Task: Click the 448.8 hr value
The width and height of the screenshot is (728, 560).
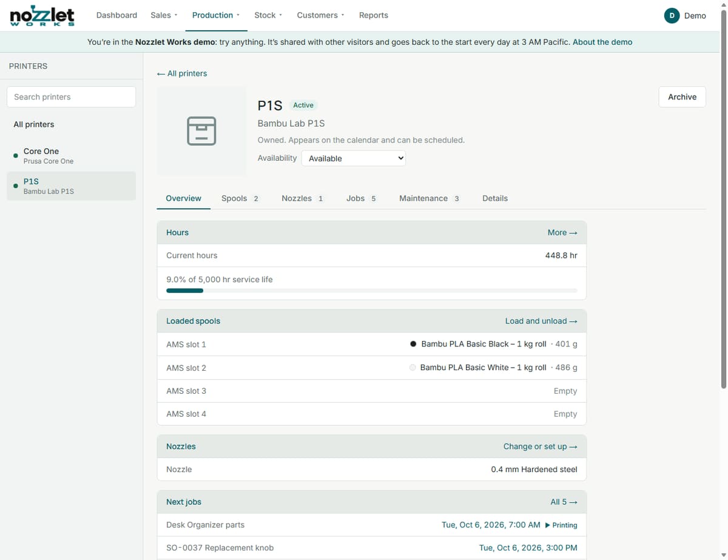Action: click(561, 255)
